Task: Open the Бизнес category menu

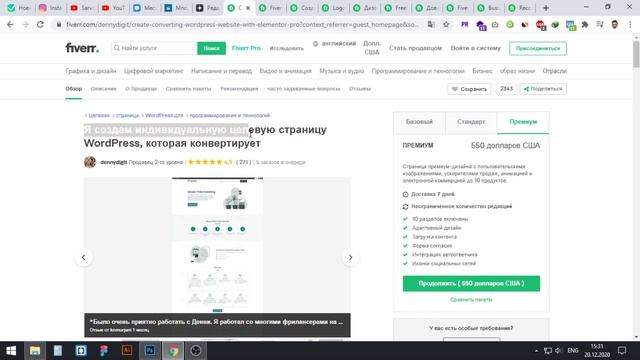Action: click(482, 71)
